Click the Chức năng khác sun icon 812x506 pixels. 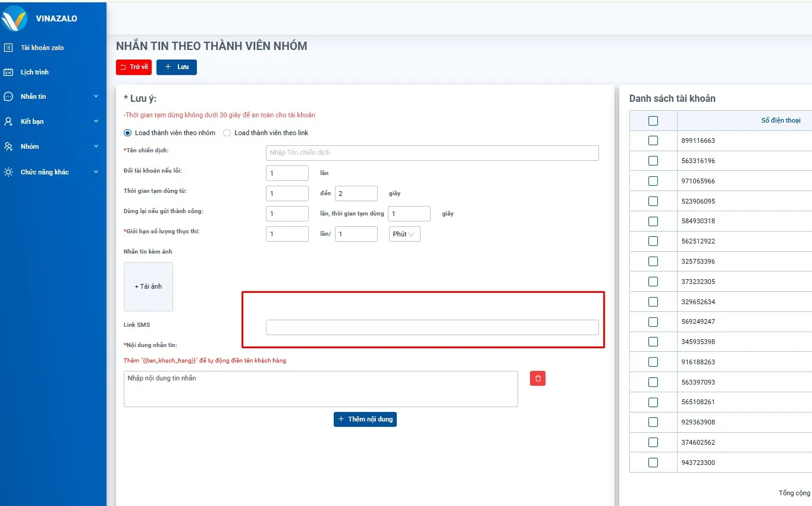(x=8, y=172)
